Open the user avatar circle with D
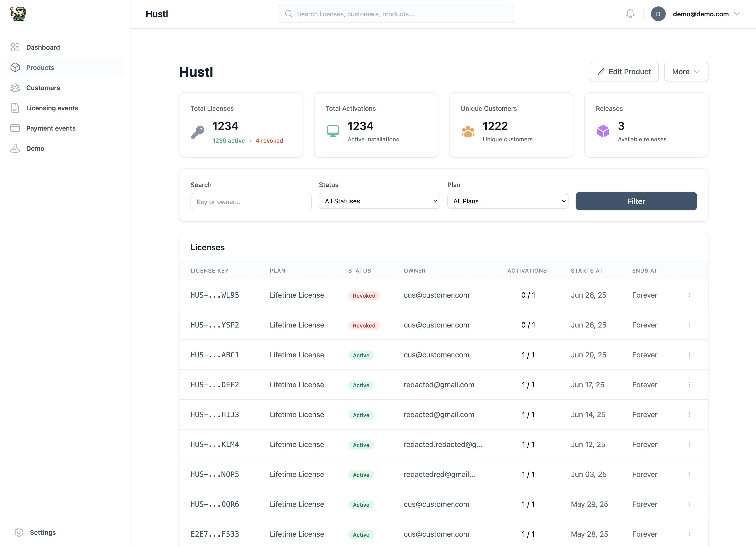This screenshot has width=756, height=547. (658, 14)
